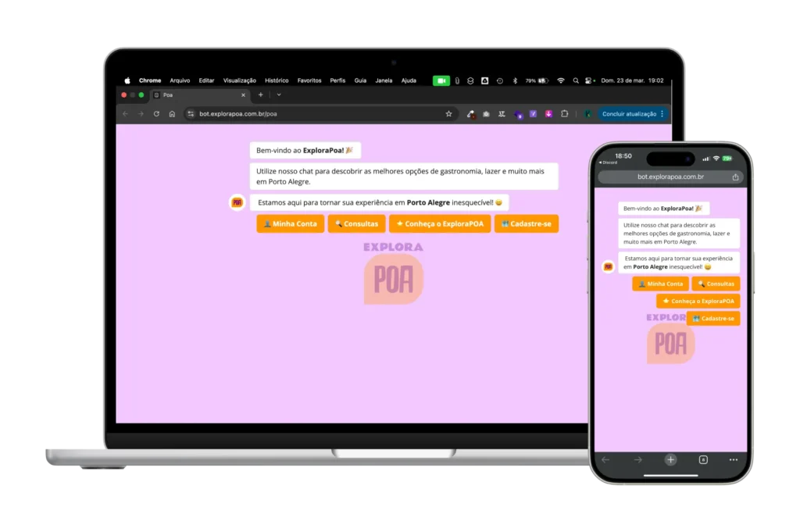Click the Chrome home button
The width and height of the screenshot is (800, 532).
coord(172,114)
